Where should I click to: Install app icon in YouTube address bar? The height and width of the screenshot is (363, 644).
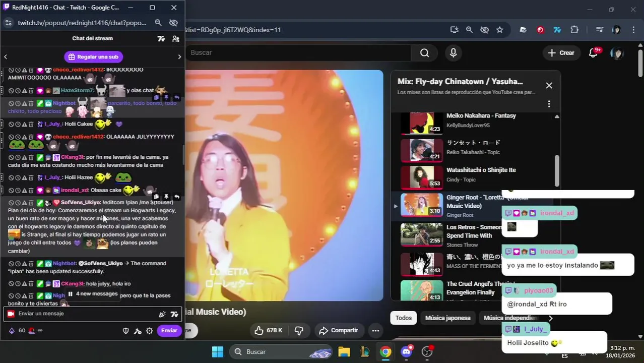[x=454, y=30]
